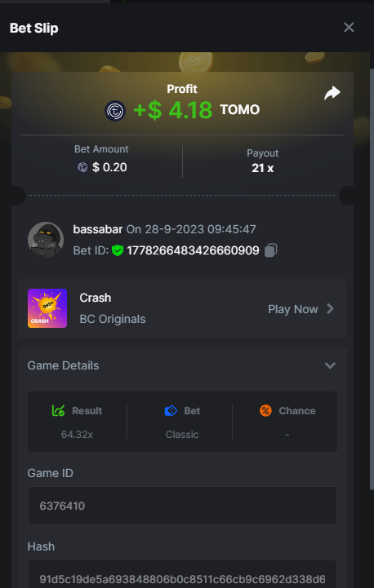The width and height of the screenshot is (374, 588).
Task: Click the Hash value field
Action: (x=182, y=574)
